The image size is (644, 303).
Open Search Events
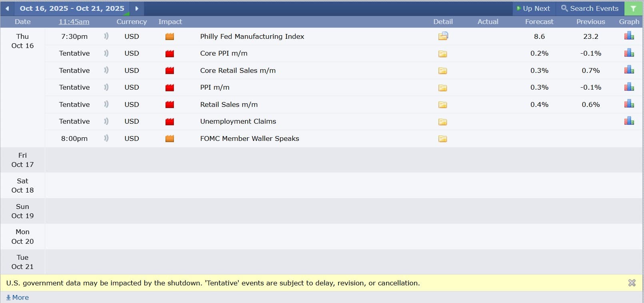[x=590, y=8]
